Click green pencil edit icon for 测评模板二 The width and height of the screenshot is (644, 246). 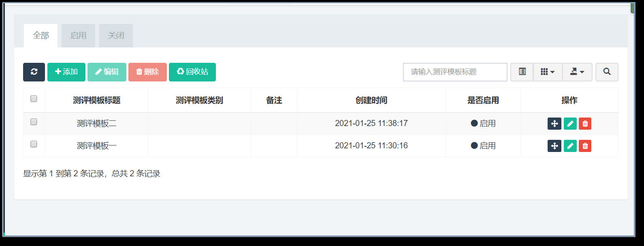570,124
